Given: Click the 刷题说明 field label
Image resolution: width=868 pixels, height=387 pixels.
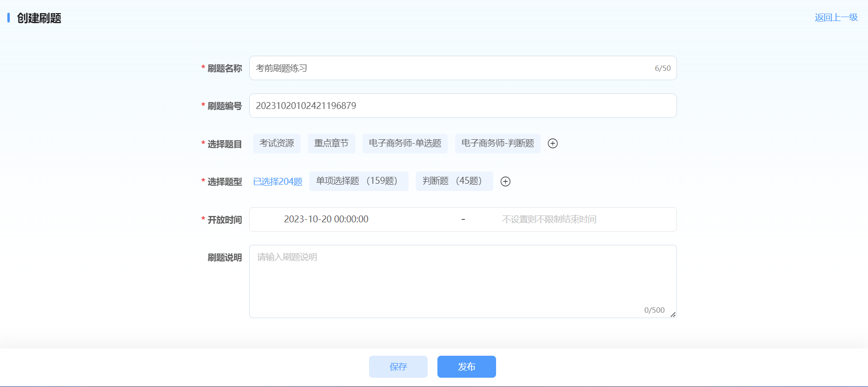Looking at the screenshot, I should pos(224,258).
